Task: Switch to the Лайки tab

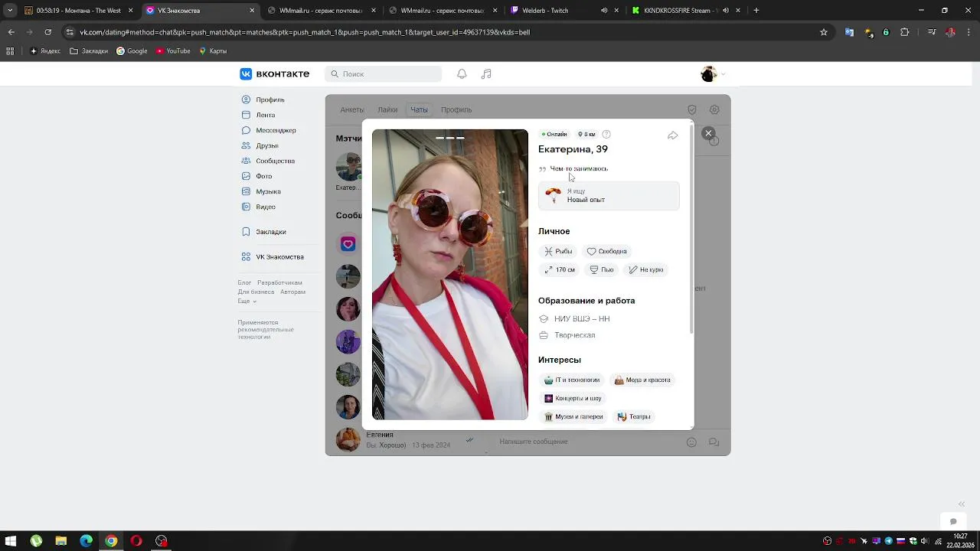Action: point(387,109)
